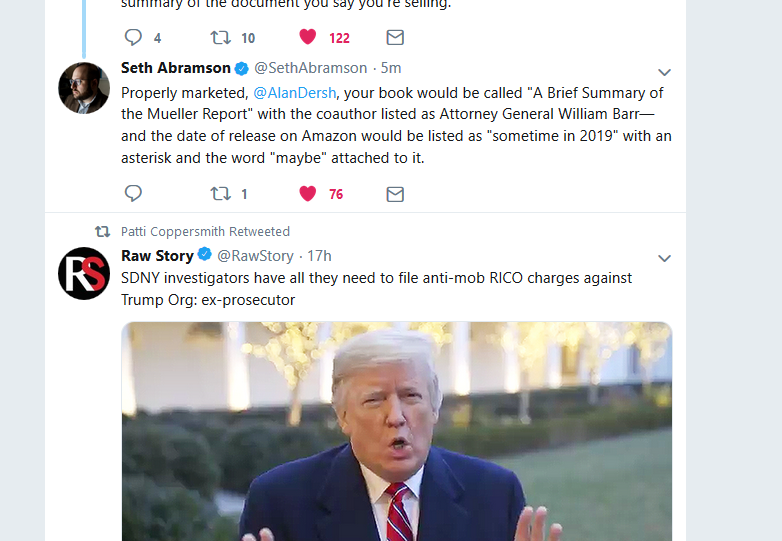Screen dimensions: 782x541
Task: Open the Trump photo in Raw Story tweet
Action: pyautogui.click(x=396, y=431)
